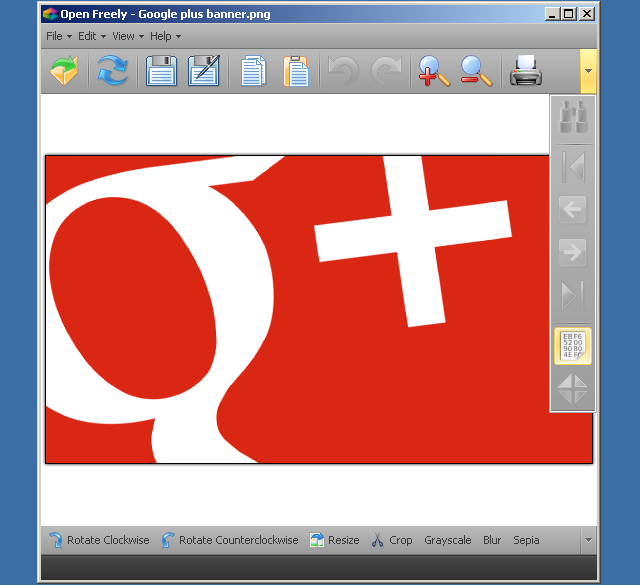Click the Open Freely app icon in title bar

[x=50, y=14]
